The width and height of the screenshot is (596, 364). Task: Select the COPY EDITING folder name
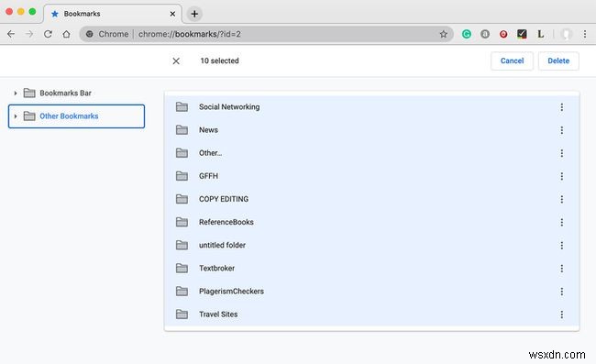click(x=224, y=200)
